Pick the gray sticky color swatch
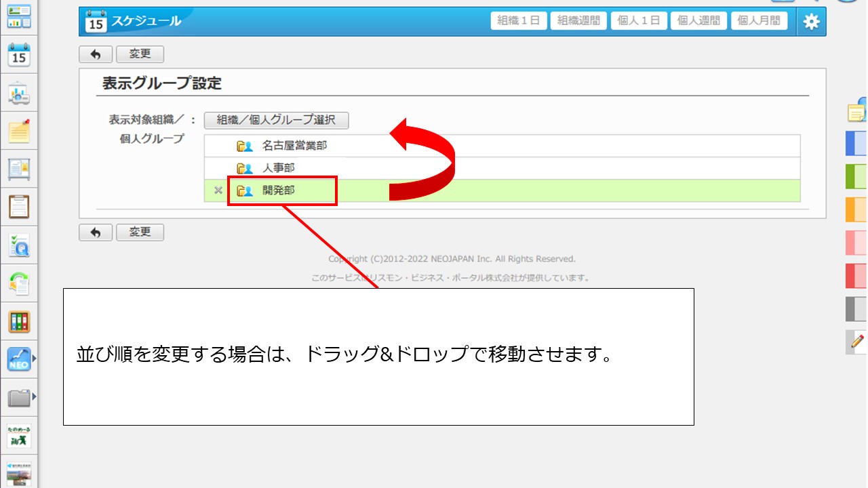This screenshot has height=488, width=868. click(x=856, y=309)
